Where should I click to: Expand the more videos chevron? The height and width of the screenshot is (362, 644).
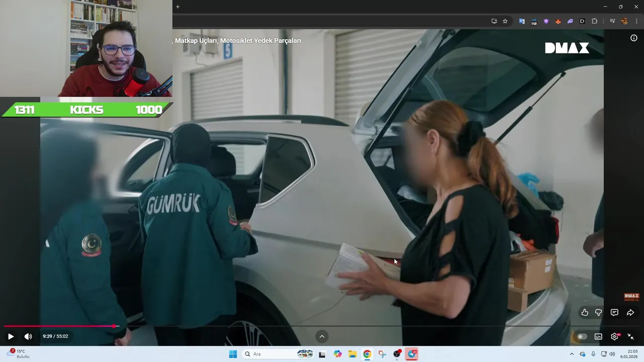pos(322,336)
